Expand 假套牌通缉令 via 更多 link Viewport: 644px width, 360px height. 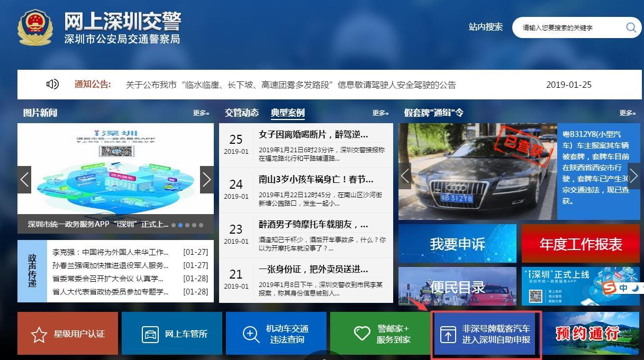coord(628,113)
